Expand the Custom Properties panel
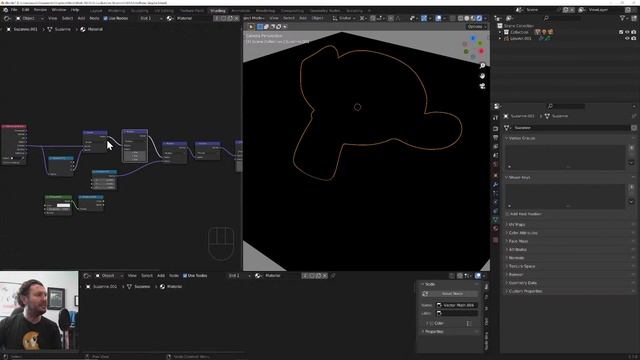Screen dimensions: 640x360 coord(570,291)
